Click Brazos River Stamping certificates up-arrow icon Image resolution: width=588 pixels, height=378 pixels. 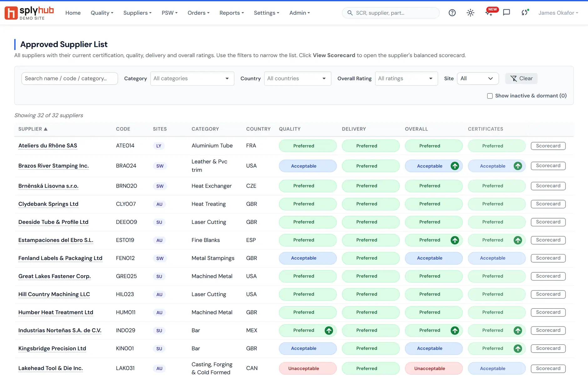coord(518,166)
